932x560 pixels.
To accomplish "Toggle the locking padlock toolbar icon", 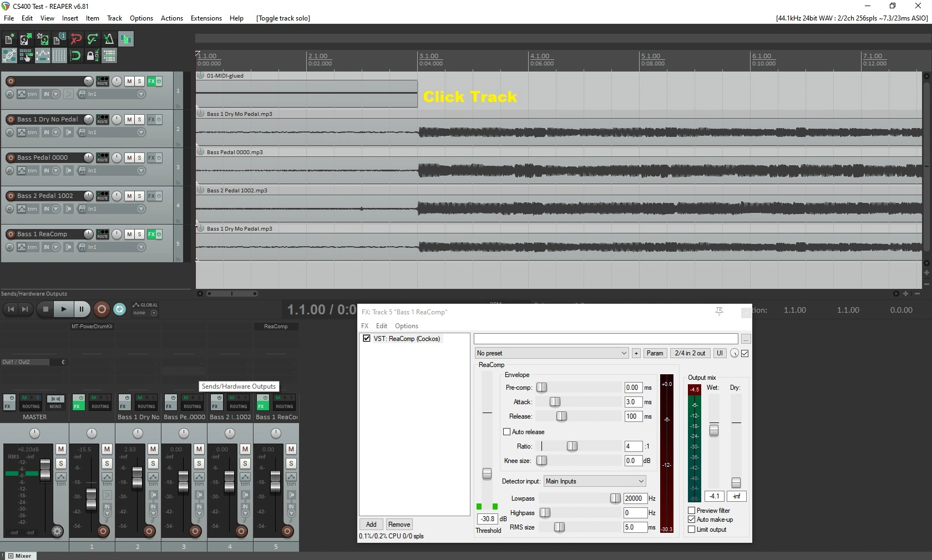I will pos(93,55).
